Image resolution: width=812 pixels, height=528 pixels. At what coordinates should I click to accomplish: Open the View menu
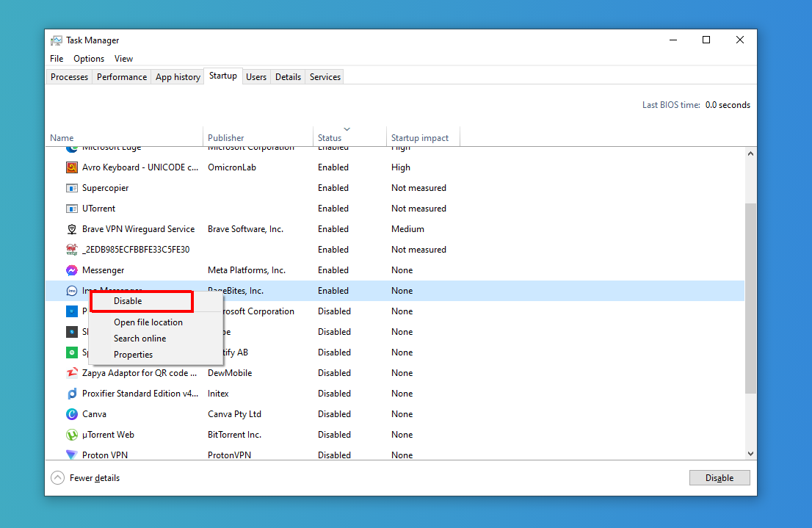(124, 59)
